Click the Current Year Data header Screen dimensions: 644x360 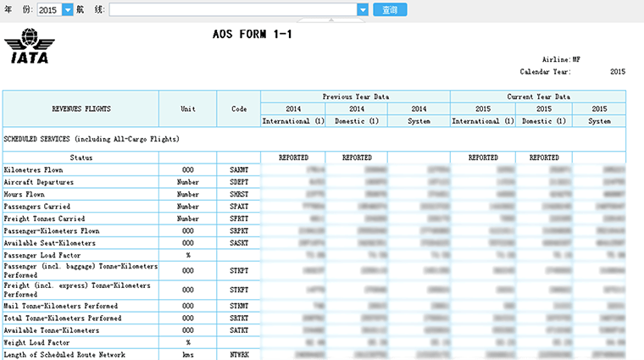538,97
